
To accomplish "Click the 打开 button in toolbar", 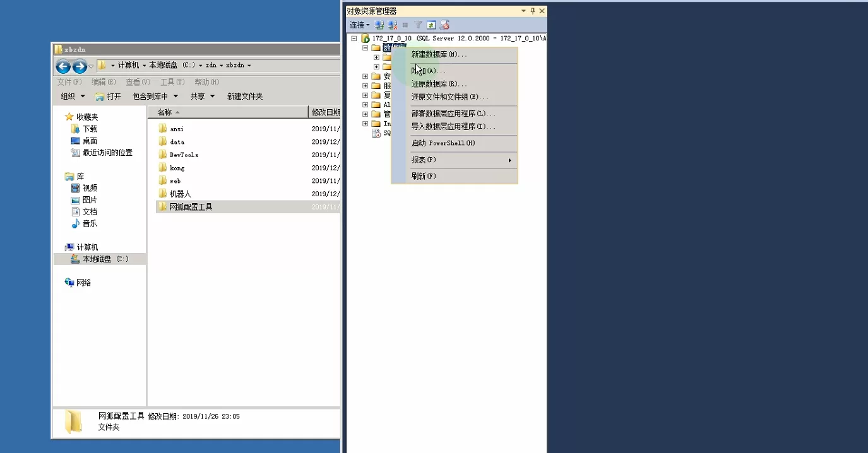I will (x=109, y=97).
